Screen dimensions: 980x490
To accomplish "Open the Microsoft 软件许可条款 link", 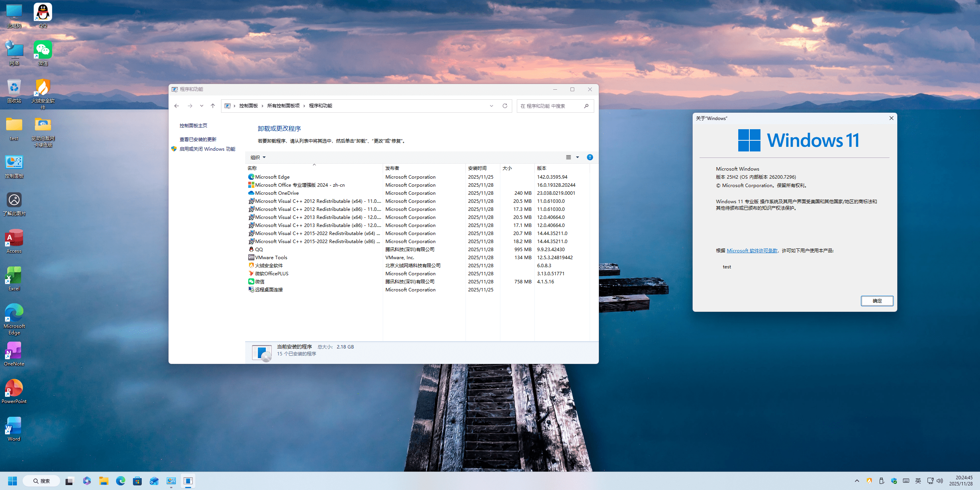I will pyautogui.click(x=752, y=250).
